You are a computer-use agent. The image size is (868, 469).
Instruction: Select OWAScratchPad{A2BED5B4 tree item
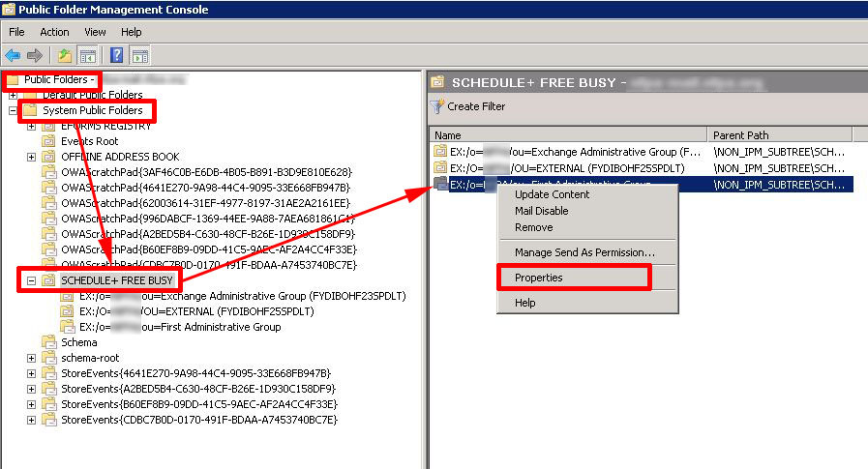coord(208,234)
